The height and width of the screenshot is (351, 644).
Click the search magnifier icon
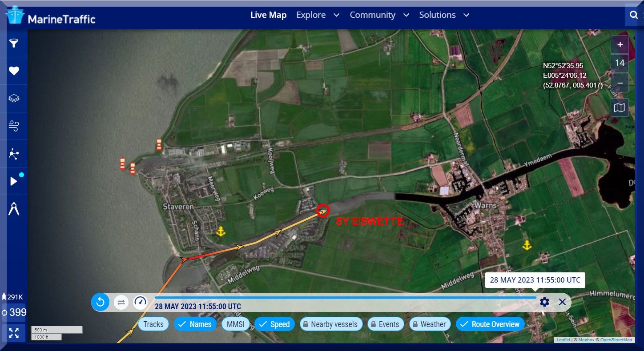[634, 15]
